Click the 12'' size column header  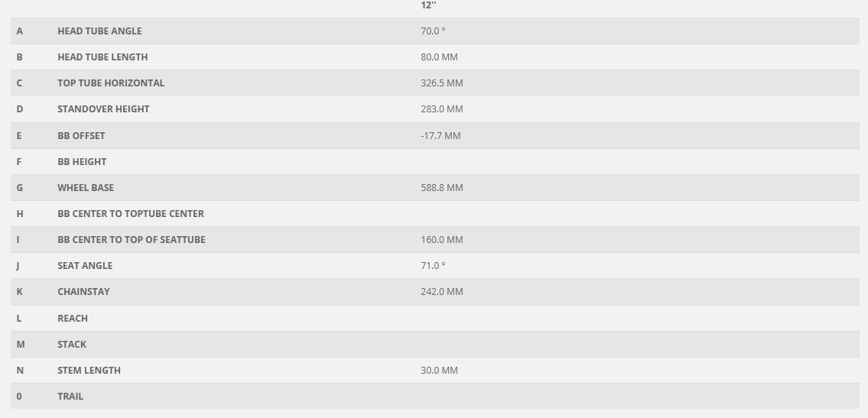click(x=427, y=5)
